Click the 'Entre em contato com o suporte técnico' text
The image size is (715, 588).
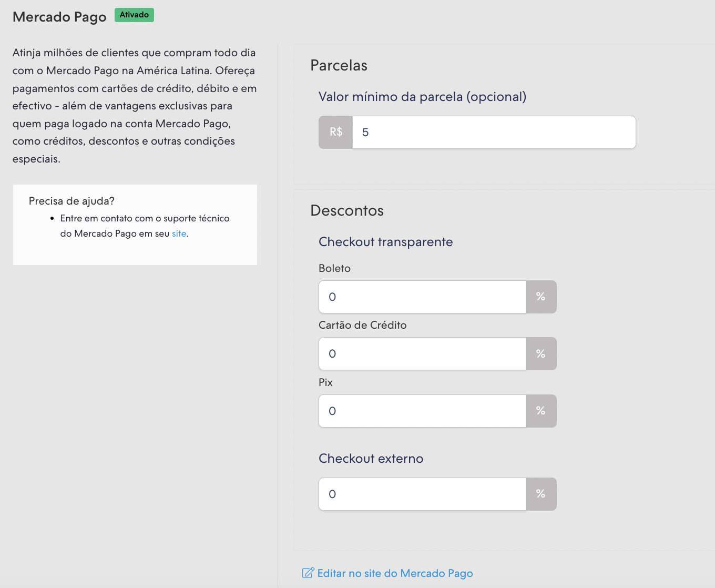145,218
